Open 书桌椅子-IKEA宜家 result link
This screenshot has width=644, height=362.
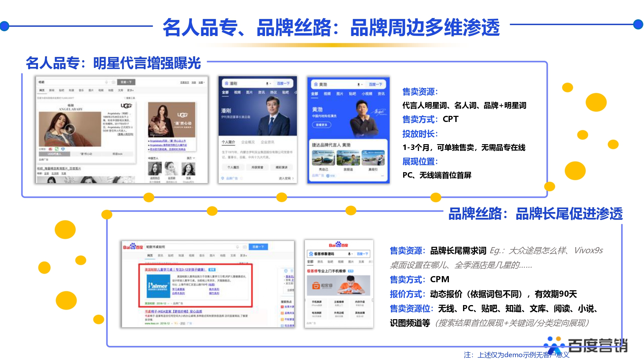[x=173, y=311]
